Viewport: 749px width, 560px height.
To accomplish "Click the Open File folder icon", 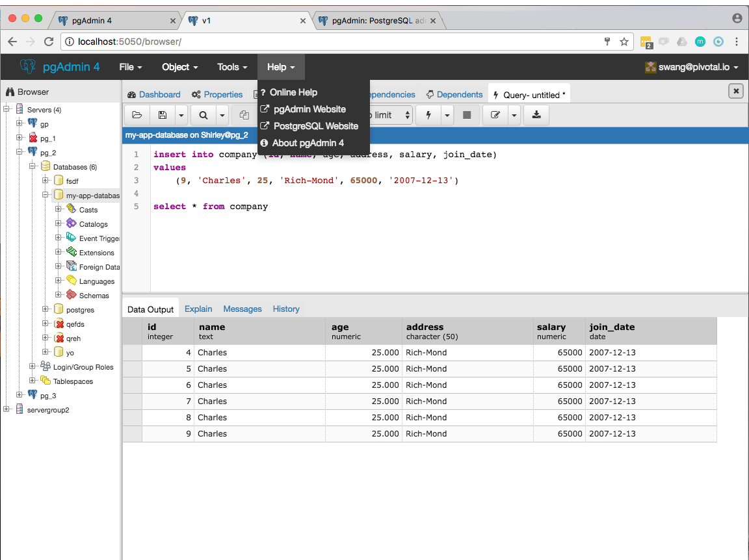I will click(x=137, y=115).
